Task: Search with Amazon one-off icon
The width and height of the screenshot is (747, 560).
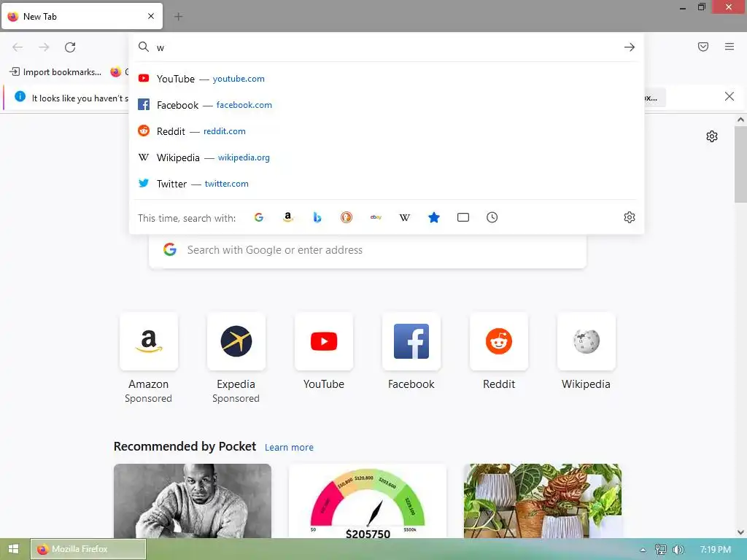Action: point(287,217)
